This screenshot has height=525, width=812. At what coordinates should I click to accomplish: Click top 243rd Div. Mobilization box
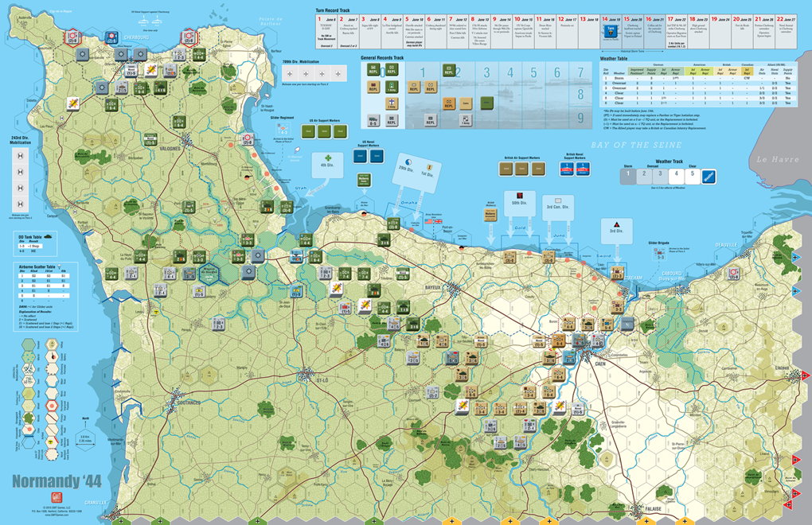(20, 156)
